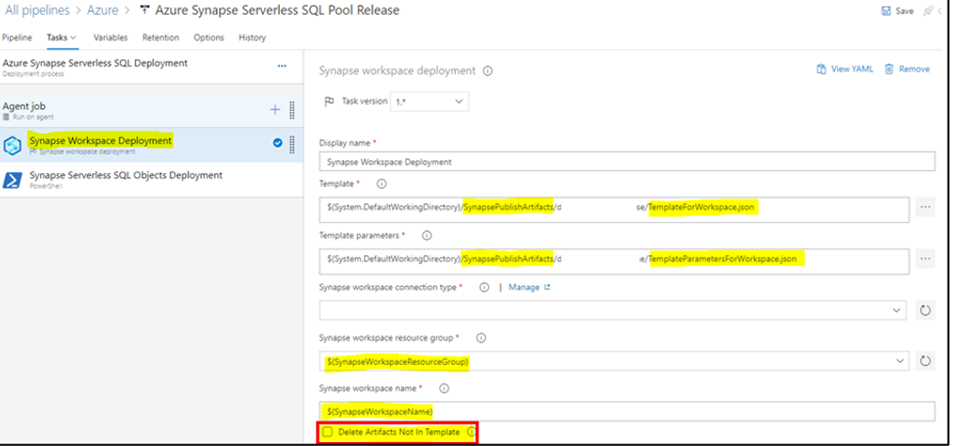This screenshot has height=446, width=975.
Task: Show info for Delete Artifacts Not In Template
Action: tap(471, 432)
